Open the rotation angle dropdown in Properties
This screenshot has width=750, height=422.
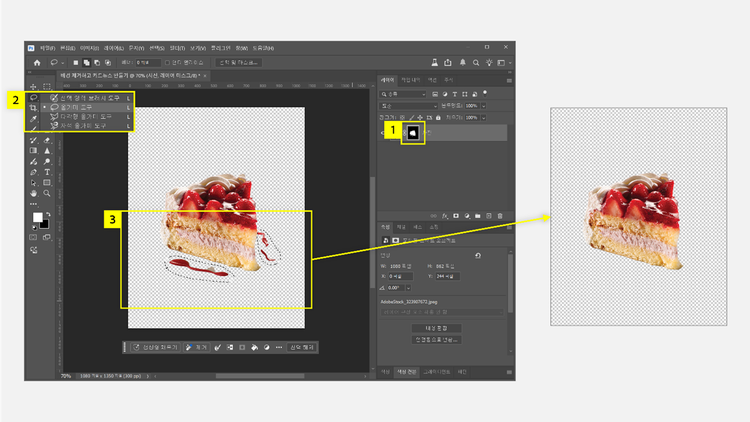[x=408, y=288]
